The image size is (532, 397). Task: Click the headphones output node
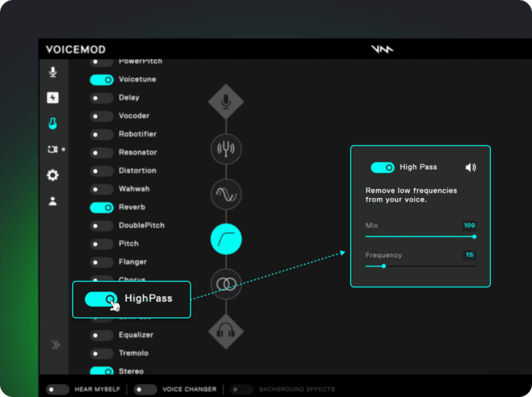pos(226,331)
